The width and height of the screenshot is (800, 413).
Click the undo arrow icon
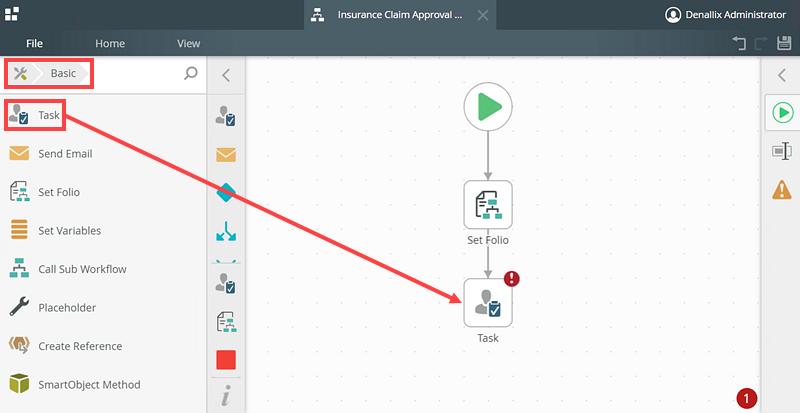point(738,43)
